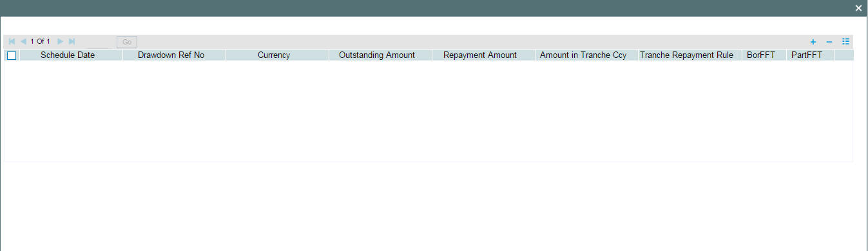Close the dialog with X button
868x251 pixels.
pyautogui.click(x=858, y=8)
